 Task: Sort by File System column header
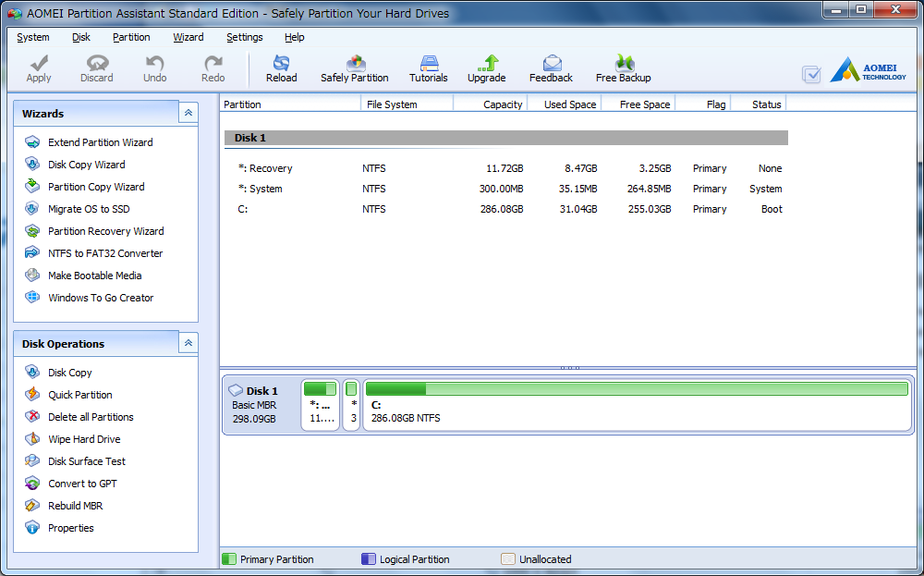click(x=407, y=104)
